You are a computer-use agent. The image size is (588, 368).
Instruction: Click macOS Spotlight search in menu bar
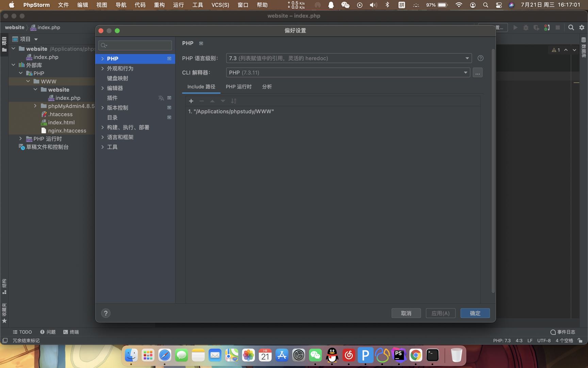point(486,5)
